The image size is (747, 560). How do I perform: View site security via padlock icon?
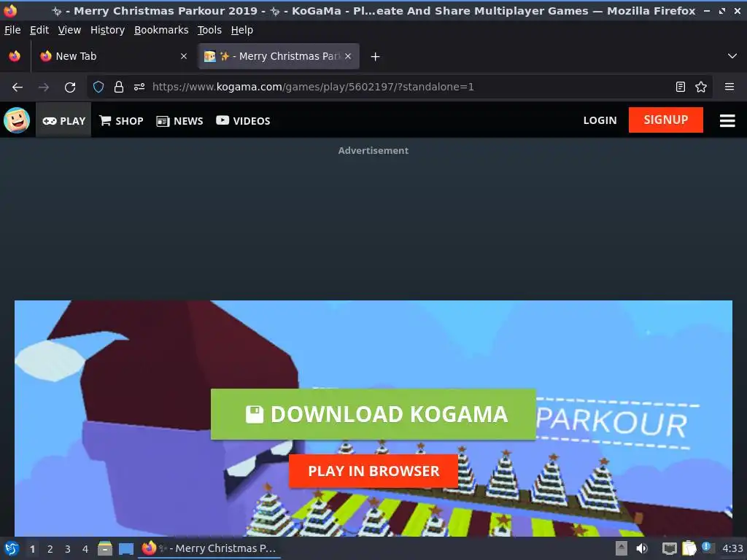click(x=119, y=87)
